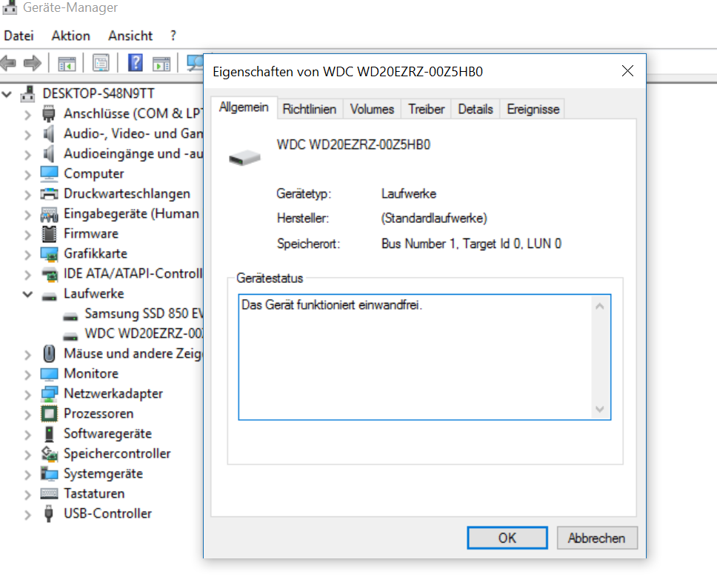Expand the Grafikkarte node chevron
Image resolution: width=717 pixels, height=588 pixels.
28,255
